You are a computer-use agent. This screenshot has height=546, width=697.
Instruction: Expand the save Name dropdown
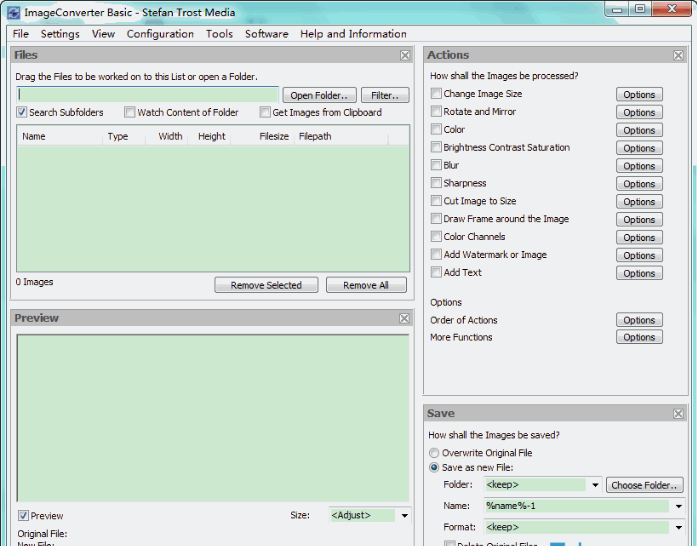click(678, 506)
